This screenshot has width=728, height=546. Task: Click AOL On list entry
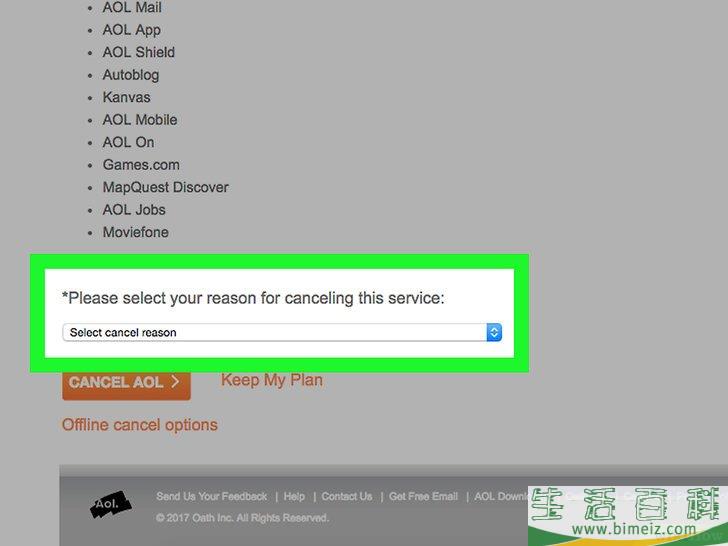click(129, 143)
